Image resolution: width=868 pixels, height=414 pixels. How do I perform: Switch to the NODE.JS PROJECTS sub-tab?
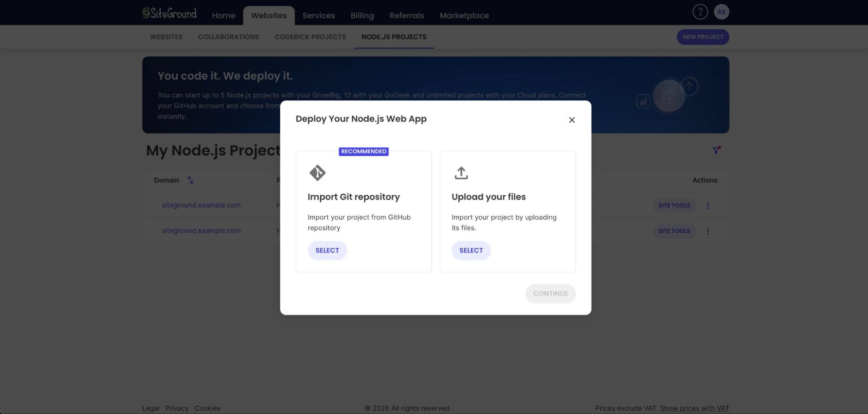point(394,37)
